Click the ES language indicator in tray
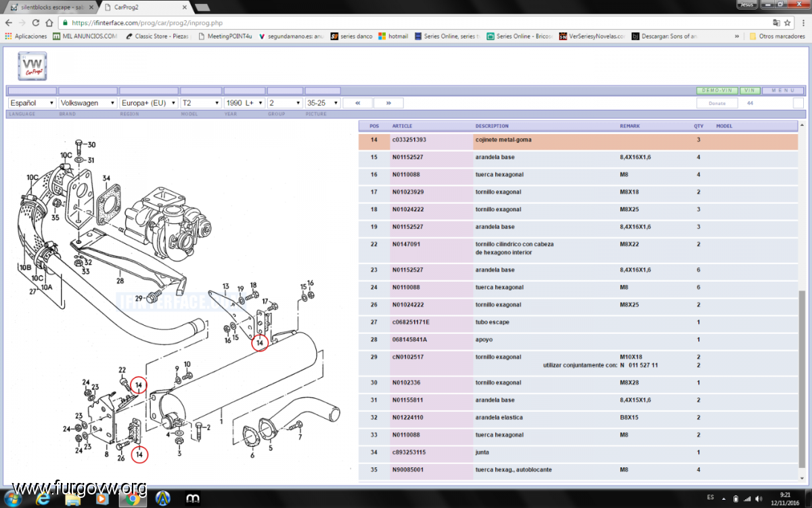This screenshot has width=812, height=508. (710, 497)
